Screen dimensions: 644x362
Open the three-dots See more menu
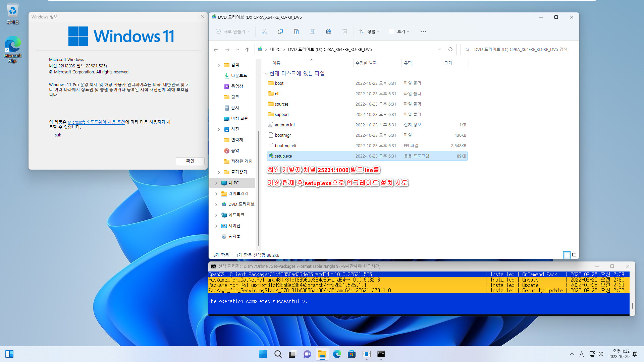(423, 32)
